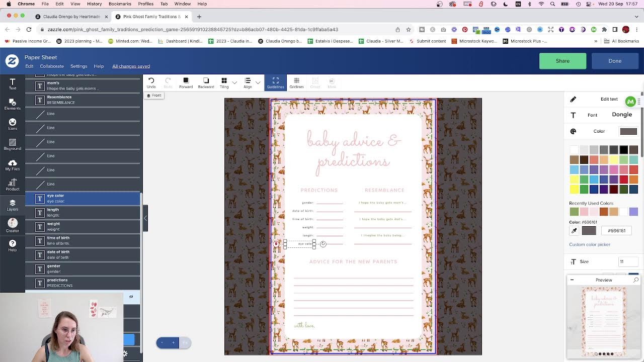The width and height of the screenshot is (644, 362).
Task: Open the Layers panel
Action: pyautogui.click(x=13, y=205)
